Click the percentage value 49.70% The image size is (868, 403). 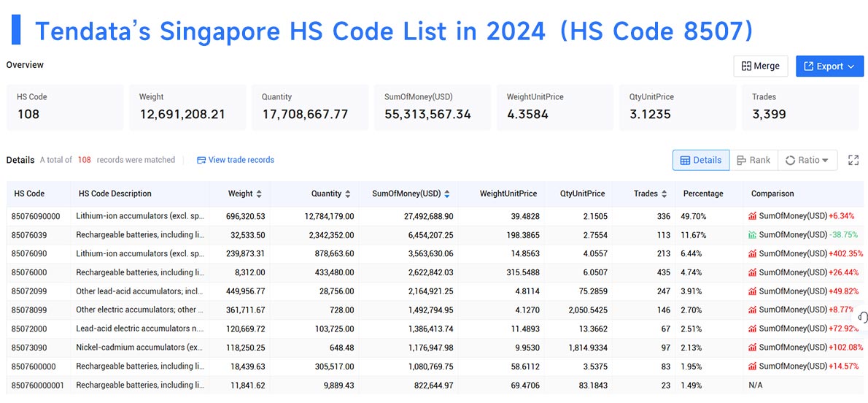[x=693, y=216]
